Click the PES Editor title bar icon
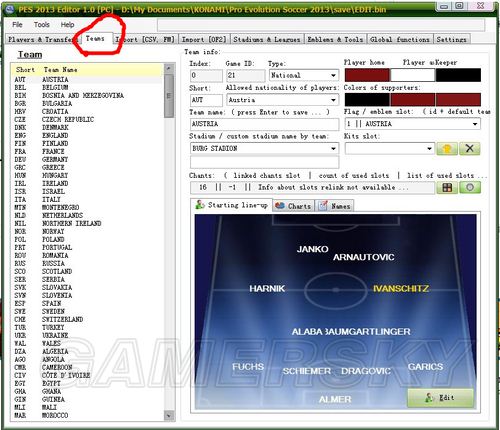 pyautogui.click(x=10, y=9)
